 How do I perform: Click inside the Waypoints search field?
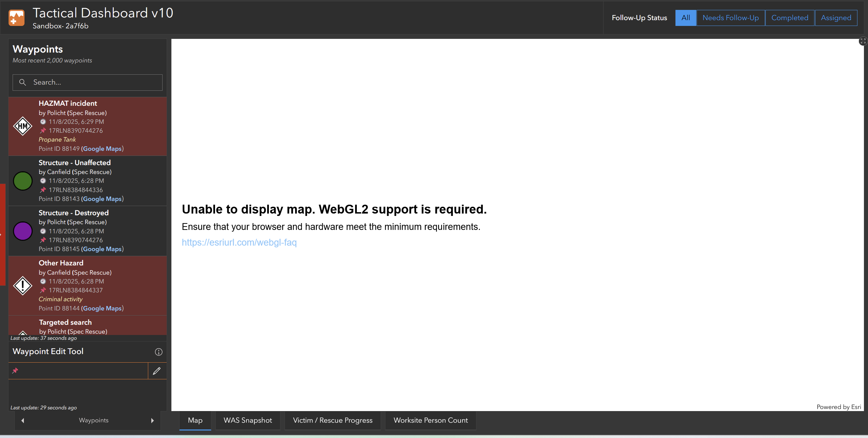tap(87, 82)
